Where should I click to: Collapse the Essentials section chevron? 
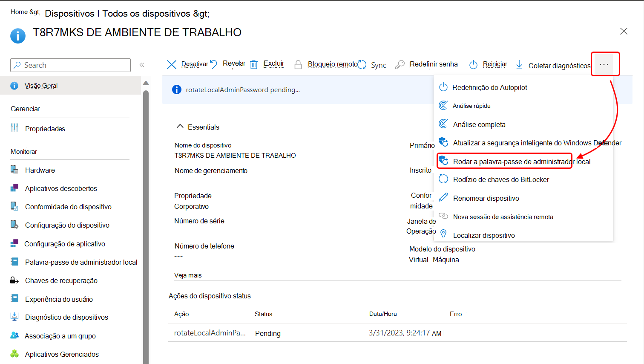(x=180, y=127)
